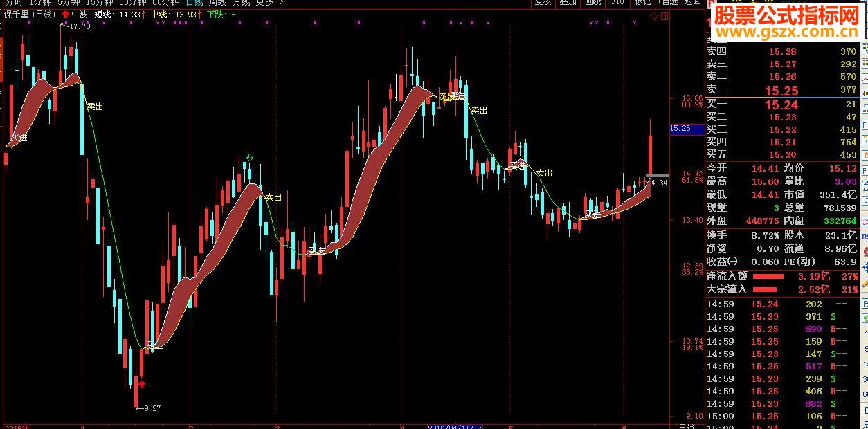Click the 买一 15.24 order row

(781, 104)
